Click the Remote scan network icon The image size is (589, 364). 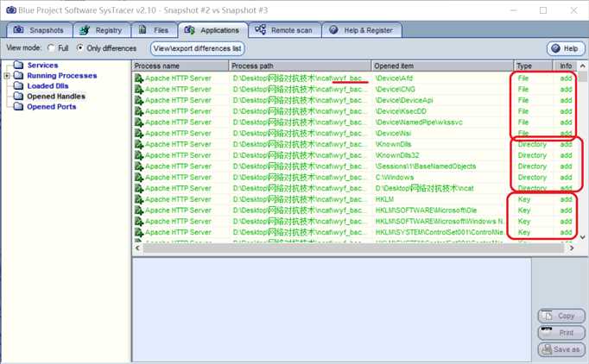coord(260,29)
